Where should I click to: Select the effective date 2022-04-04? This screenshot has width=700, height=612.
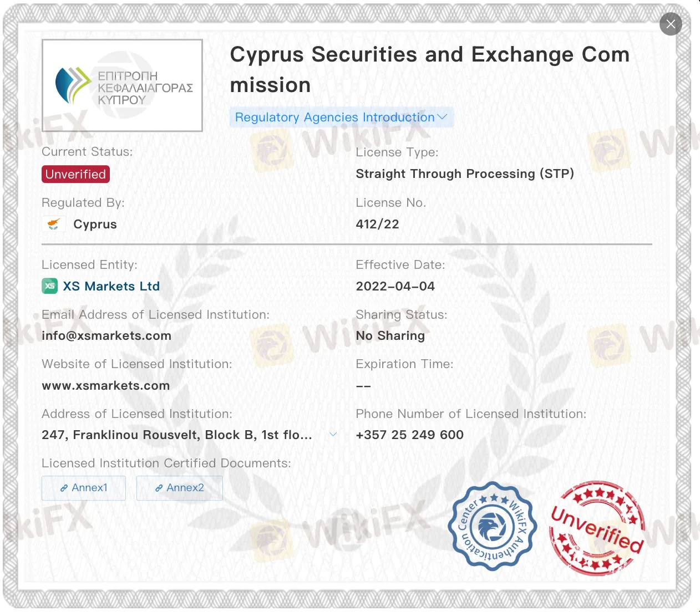(x=395, y=286)
